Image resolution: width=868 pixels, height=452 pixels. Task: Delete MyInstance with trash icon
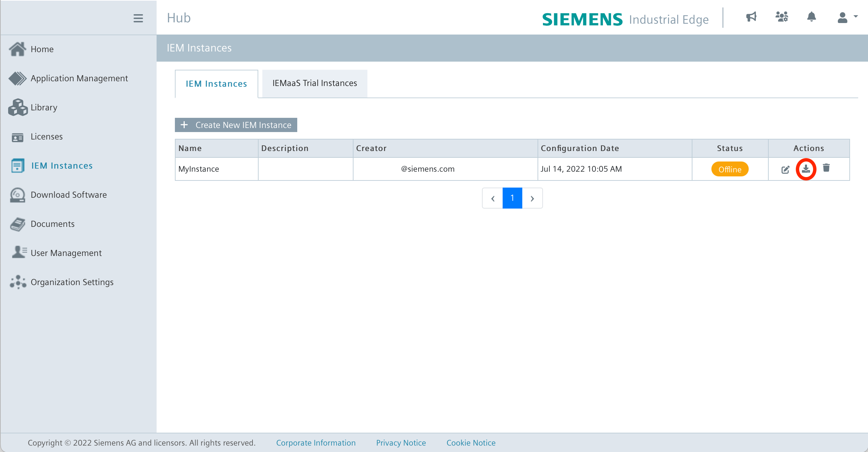pyautogui.click(x=826, y=168)
